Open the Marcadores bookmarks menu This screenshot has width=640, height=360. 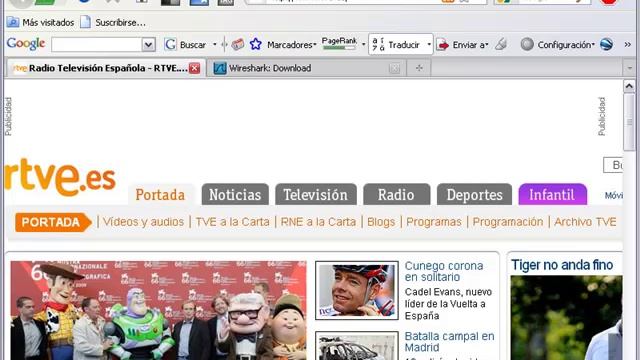[x=291, y=45]
